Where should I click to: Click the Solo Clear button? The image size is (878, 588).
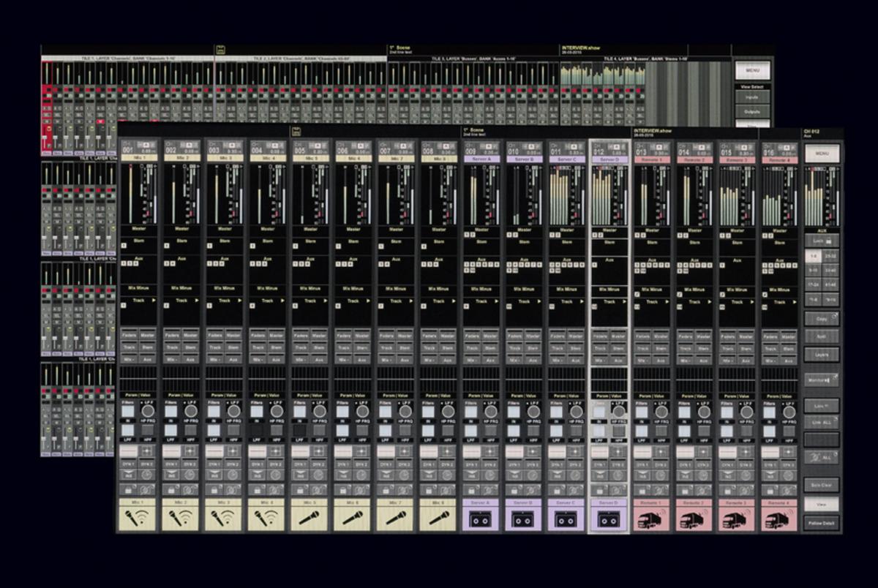click(822, 485)
